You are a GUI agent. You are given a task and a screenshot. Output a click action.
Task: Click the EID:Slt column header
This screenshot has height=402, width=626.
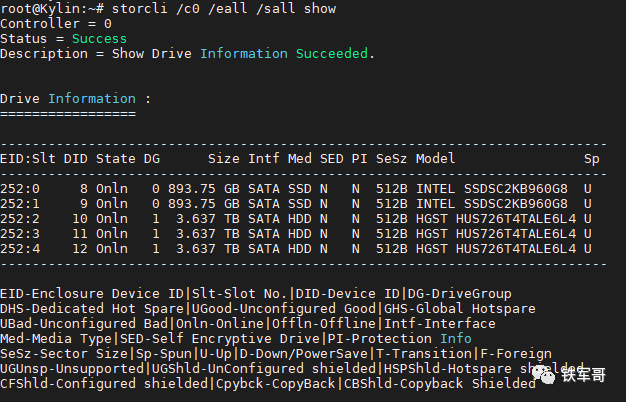point(27,158)
